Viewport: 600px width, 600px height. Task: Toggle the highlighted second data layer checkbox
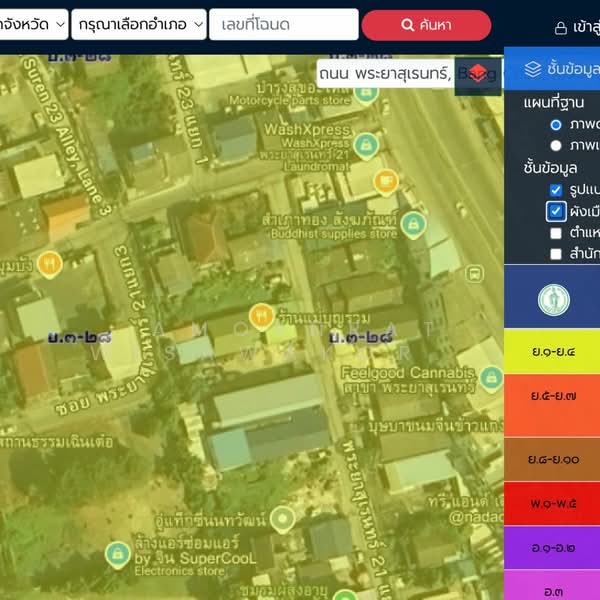tap(556, 211)
